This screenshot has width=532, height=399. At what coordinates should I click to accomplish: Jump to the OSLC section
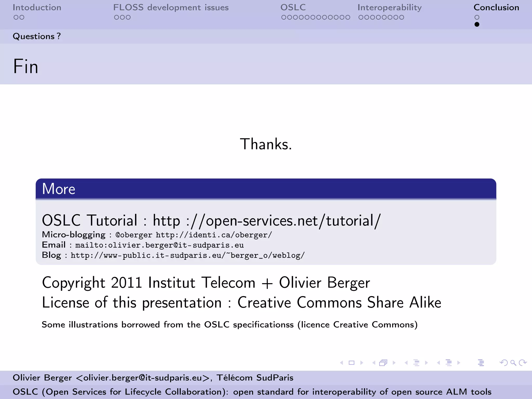(x=293, y=8)
